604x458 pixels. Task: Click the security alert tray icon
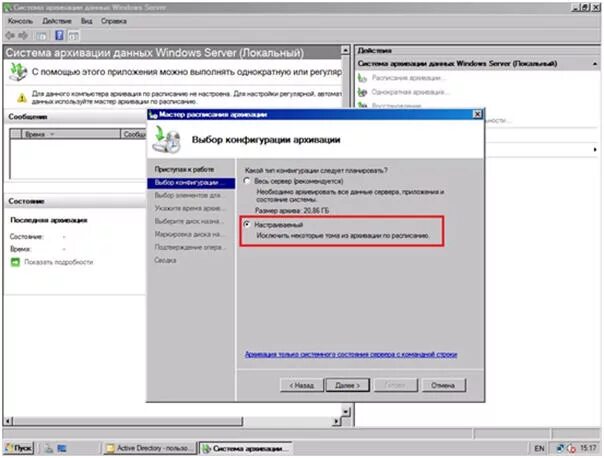571,448
